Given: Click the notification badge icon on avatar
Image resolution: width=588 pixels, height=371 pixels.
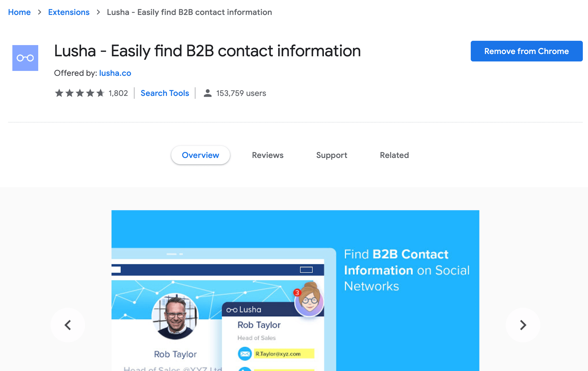Looking at the screenshot, I should pos(297,291).
